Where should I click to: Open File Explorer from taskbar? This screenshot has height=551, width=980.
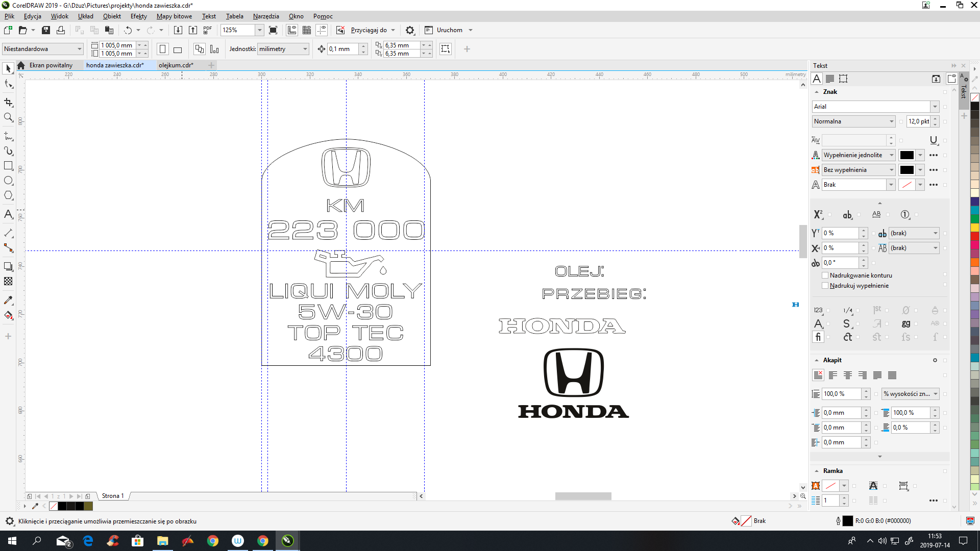point(162,541)
